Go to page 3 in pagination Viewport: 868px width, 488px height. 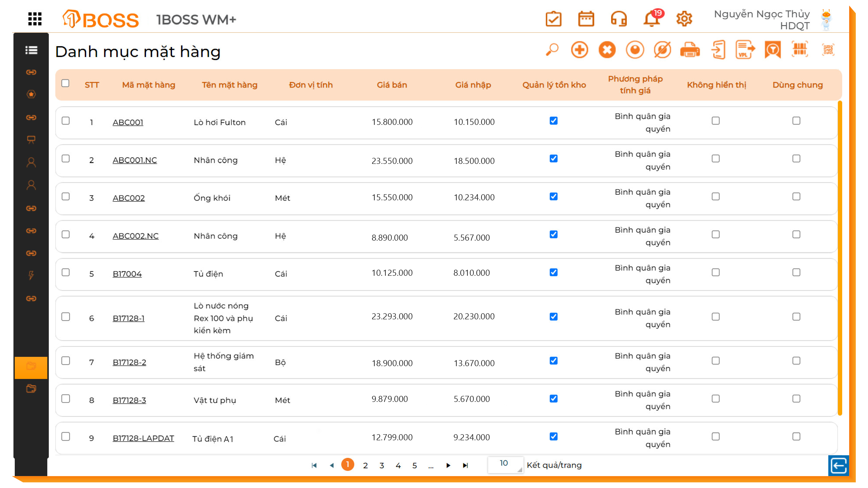click(381, 465)
